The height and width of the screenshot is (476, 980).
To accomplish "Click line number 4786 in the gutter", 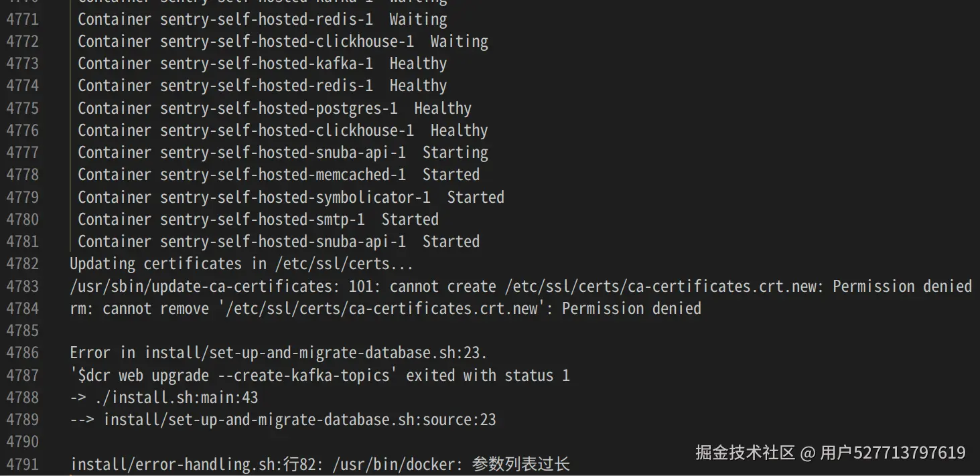I will 23,353.
